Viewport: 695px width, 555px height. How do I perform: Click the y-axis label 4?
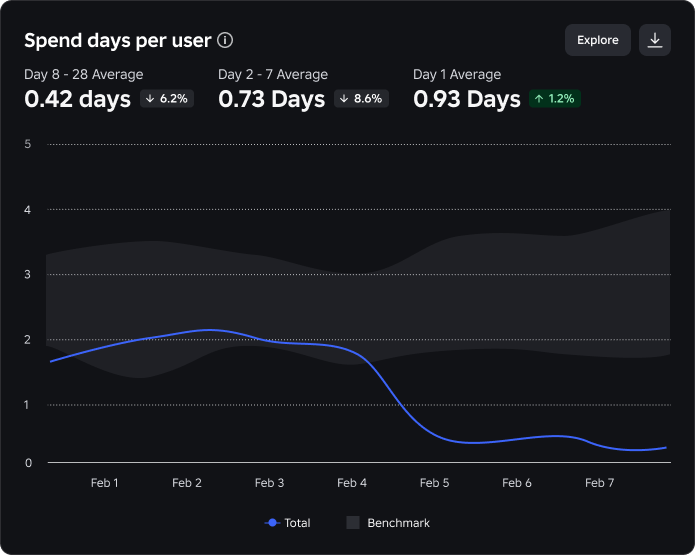pos(27,210)
